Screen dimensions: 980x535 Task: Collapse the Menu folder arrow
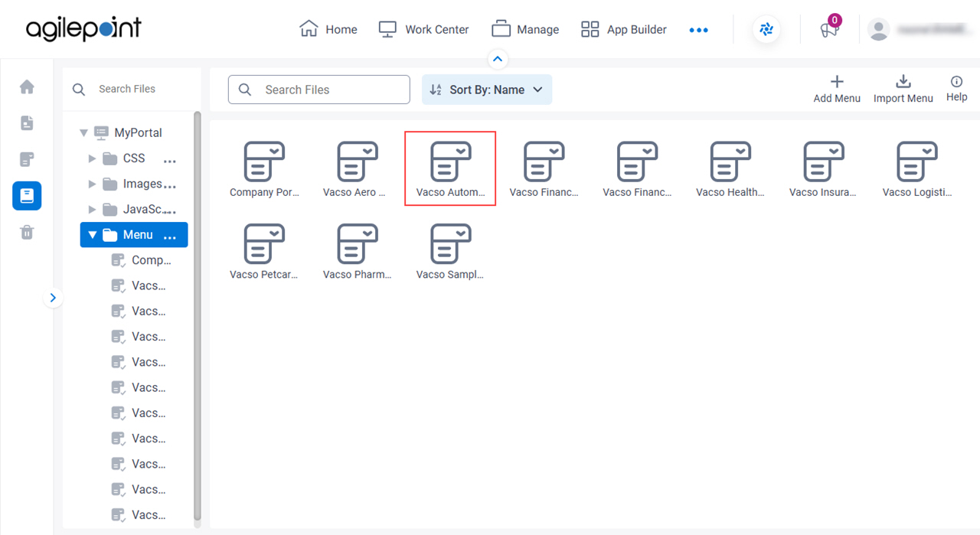tap(92, 235)
